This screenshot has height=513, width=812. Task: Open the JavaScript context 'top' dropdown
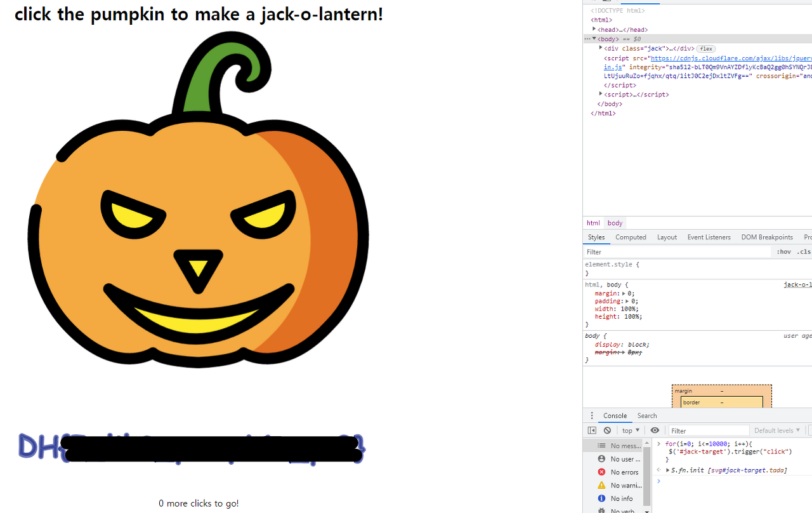point(630,430)
